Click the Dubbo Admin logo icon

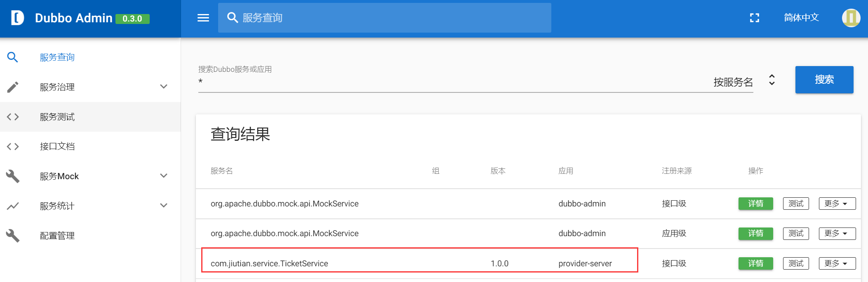click(x=17, y=18)
